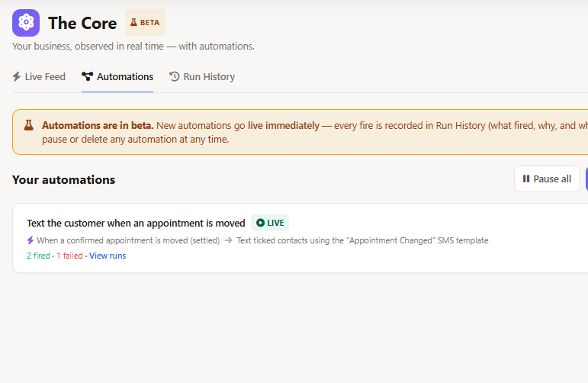Click The Core purple atom logo
Screen dimensions: 588x383
[26, 23]
